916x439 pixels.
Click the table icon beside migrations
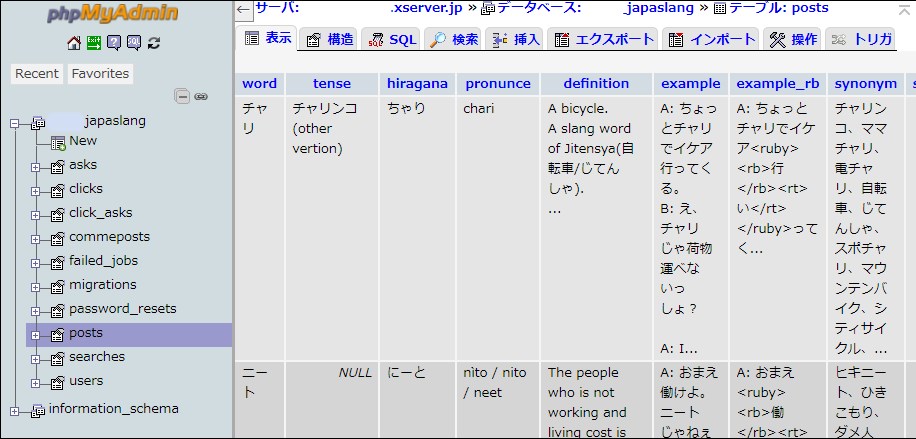coord(57,286)
